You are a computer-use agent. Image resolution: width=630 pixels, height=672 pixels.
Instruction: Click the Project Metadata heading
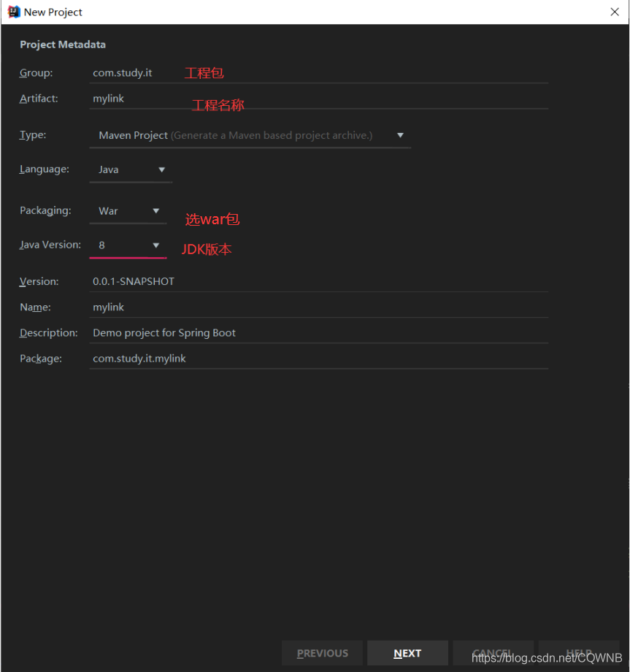63,45
